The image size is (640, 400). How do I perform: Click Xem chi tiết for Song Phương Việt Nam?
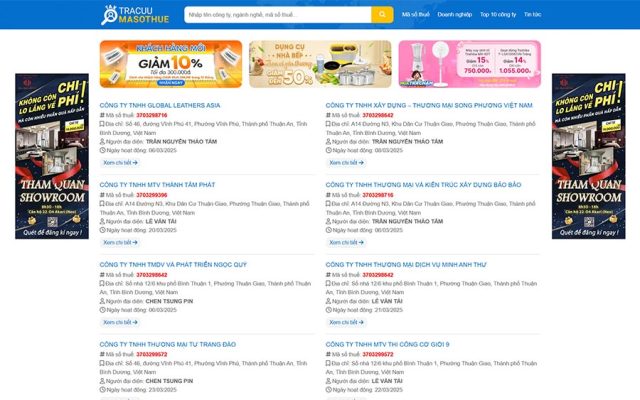coord(346,162)
